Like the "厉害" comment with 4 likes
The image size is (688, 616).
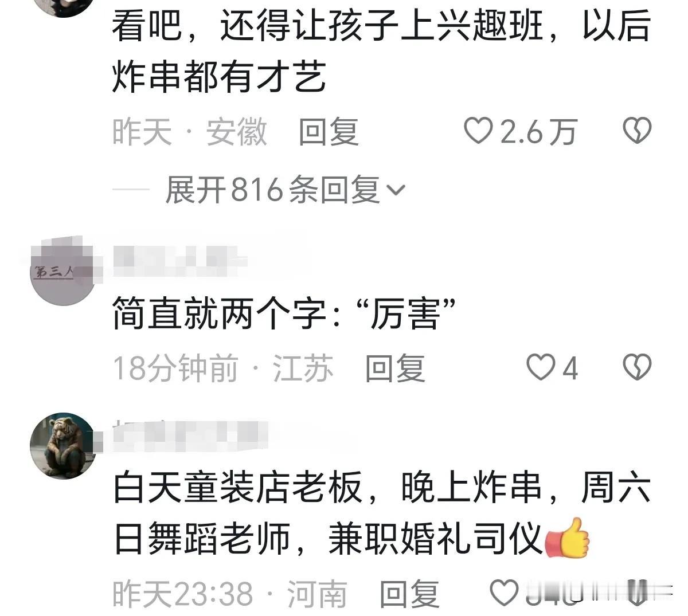point(541,367)
